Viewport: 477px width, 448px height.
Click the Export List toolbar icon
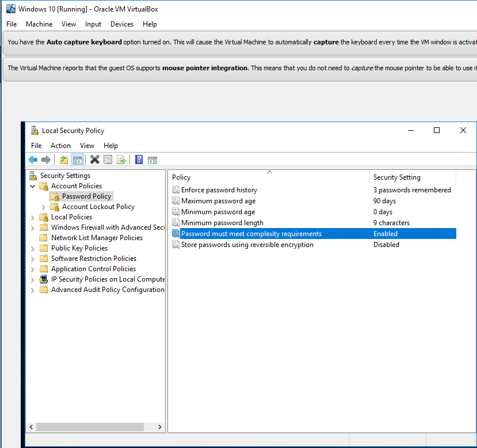click(x=121, y=160)
